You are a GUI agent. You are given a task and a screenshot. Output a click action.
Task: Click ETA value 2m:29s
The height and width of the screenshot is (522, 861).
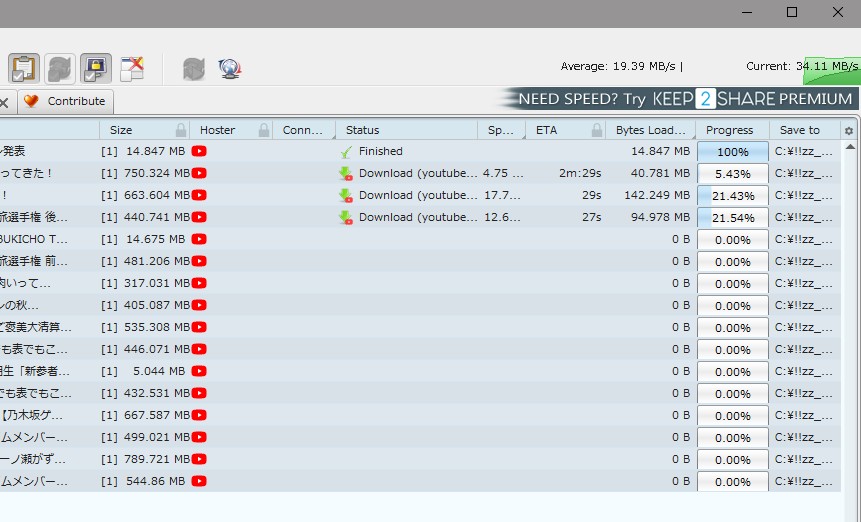580,173
